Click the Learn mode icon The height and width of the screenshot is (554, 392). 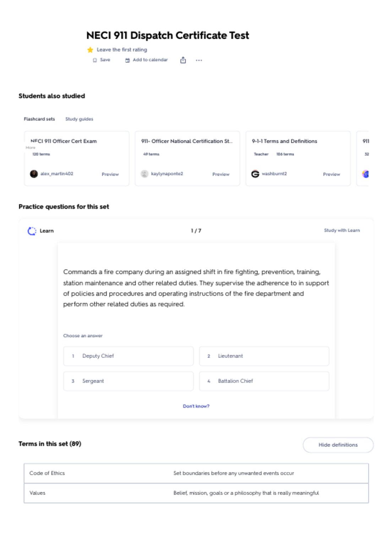pos(32,231)
